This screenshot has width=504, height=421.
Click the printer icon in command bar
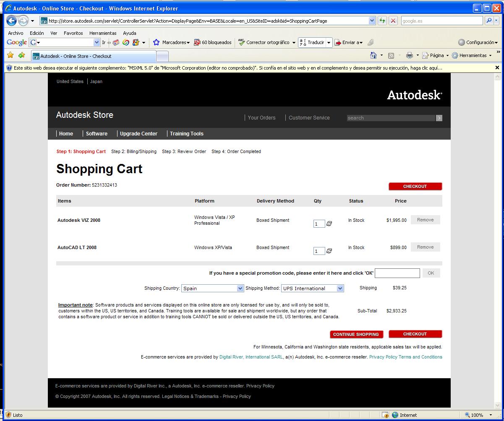click(x=410, y=55)
